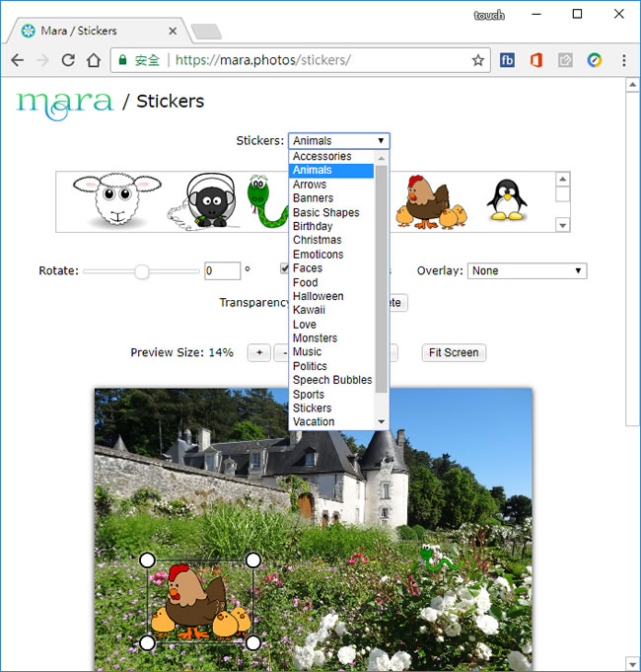Click bottom-right resize handle of hen sticker
This screenshot has width=641, height=672.
253,642
